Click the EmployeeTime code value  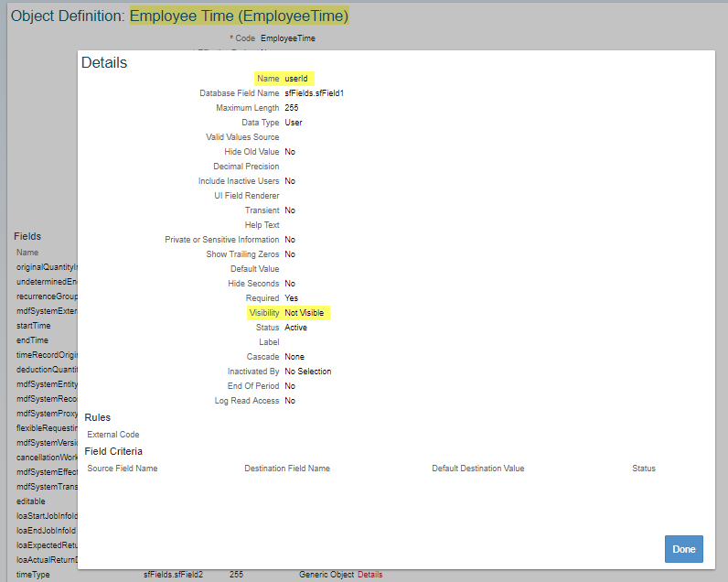(288, 38)
